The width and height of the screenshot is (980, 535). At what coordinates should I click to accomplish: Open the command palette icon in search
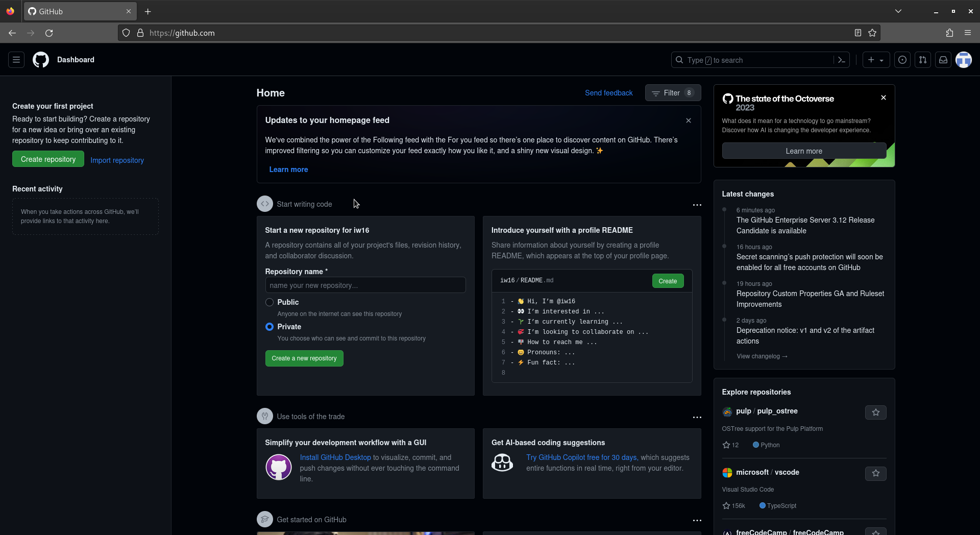842,60
